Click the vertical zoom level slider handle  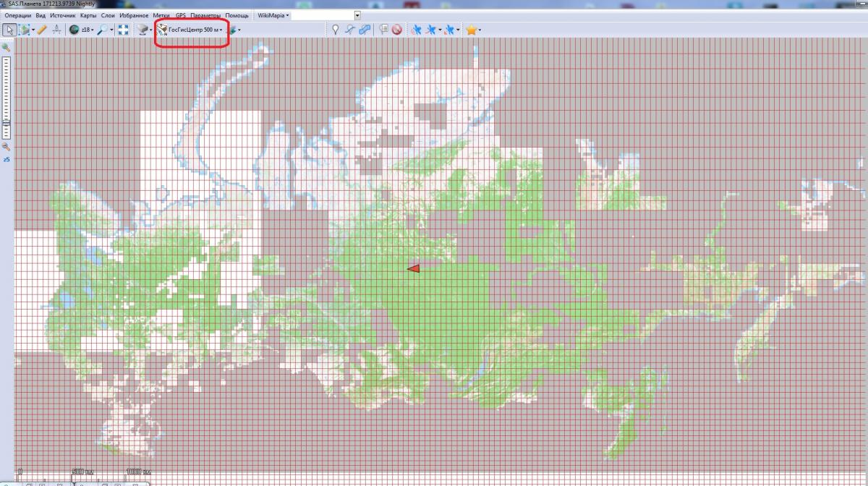point(7,124)
